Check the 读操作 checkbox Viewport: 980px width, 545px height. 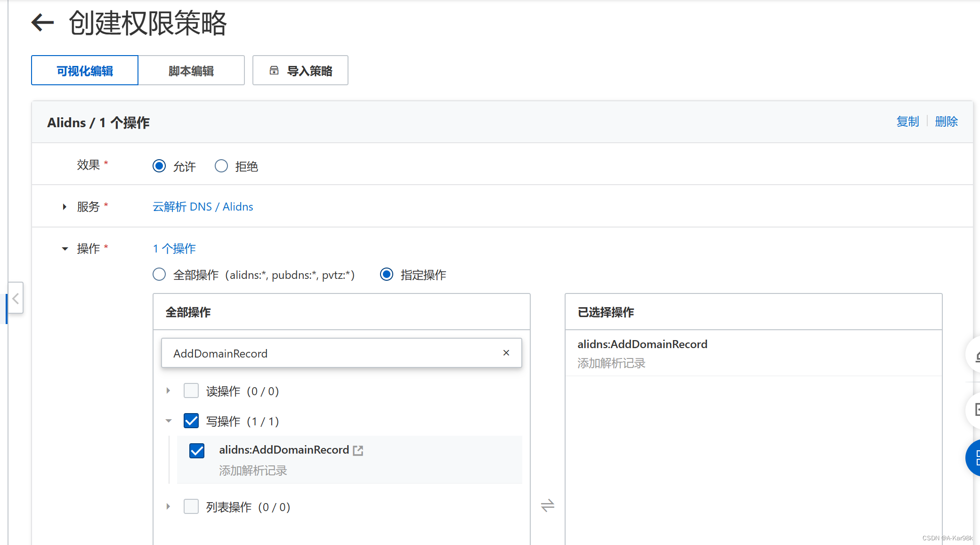click(x=191, y=390)
